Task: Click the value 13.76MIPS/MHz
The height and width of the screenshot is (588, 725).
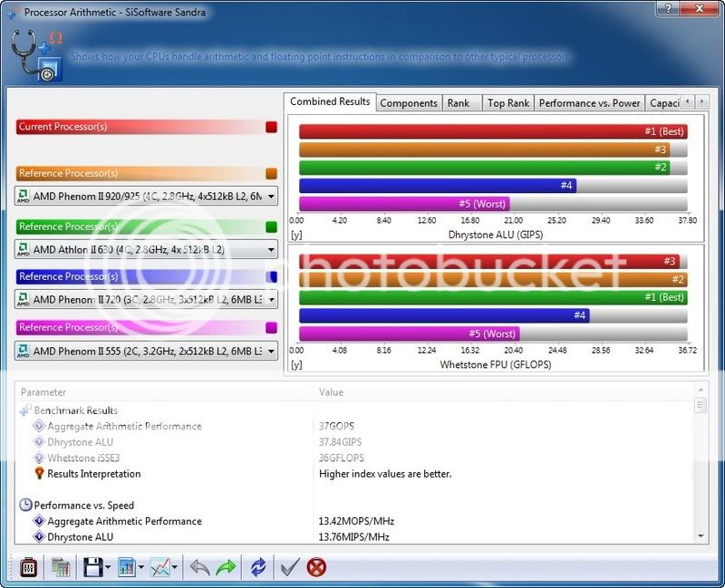Action: pos(354,536)
